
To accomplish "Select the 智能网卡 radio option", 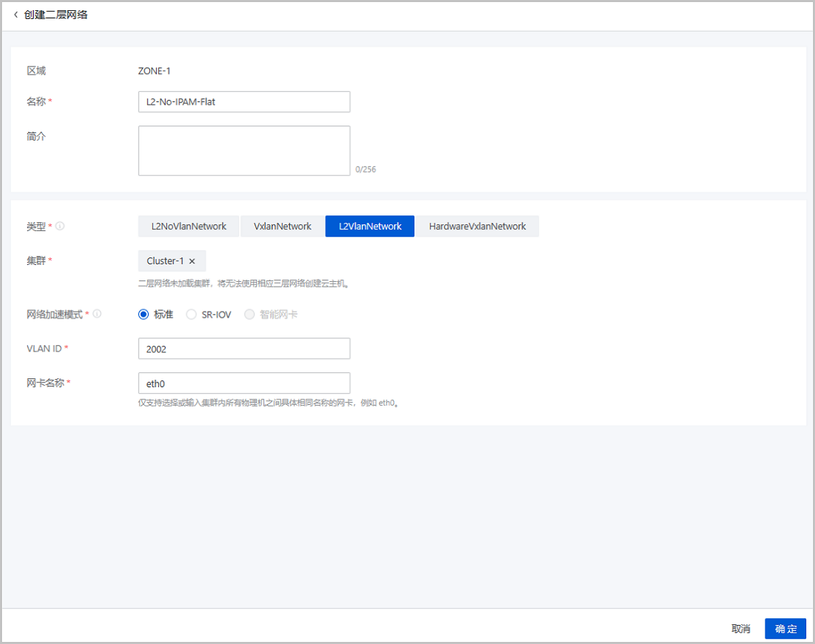I will (x=249, y=314).
